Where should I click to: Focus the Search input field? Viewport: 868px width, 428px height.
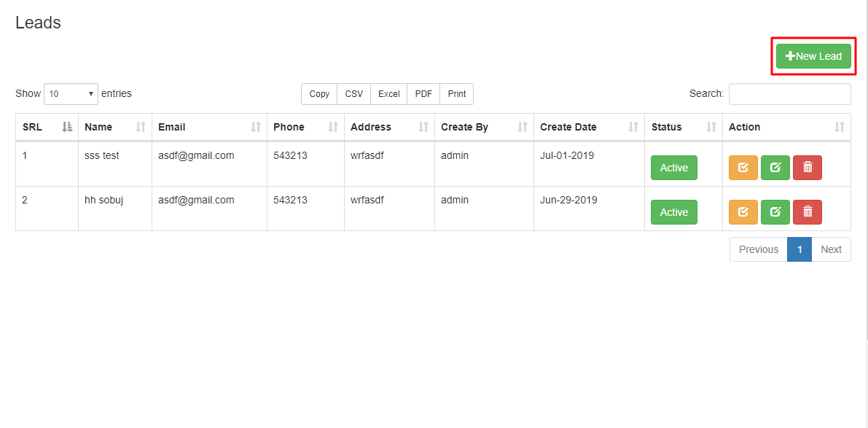click(x=789, y=93)
